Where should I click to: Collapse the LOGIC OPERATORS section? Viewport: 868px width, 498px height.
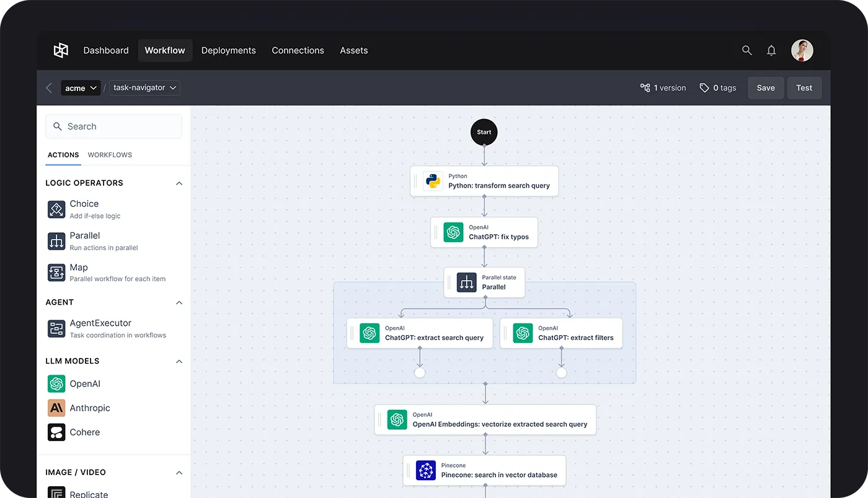pyautogui.click(x=179, y=183)
